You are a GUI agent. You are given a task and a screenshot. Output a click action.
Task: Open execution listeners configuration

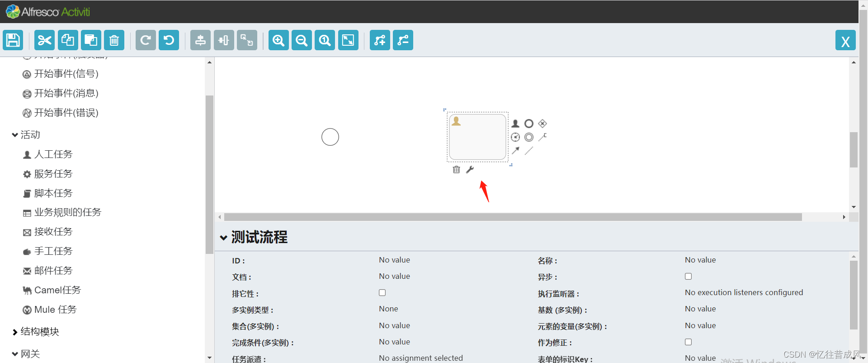click(744, 292)
